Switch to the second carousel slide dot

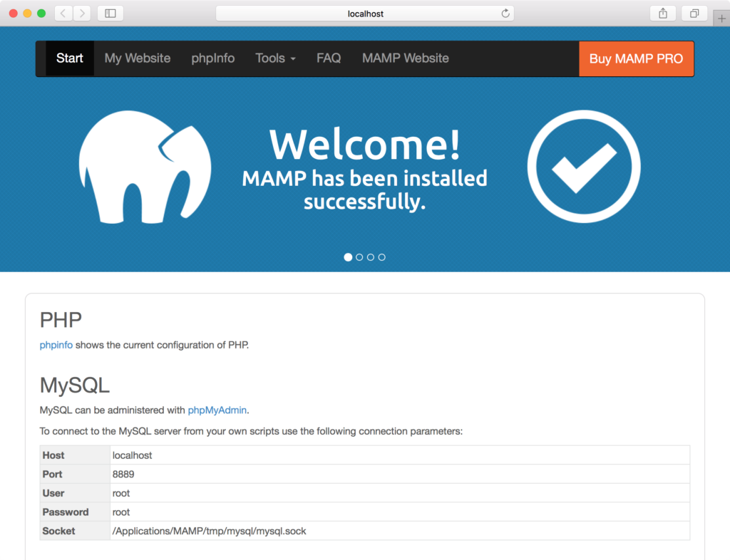pos(359,257)
